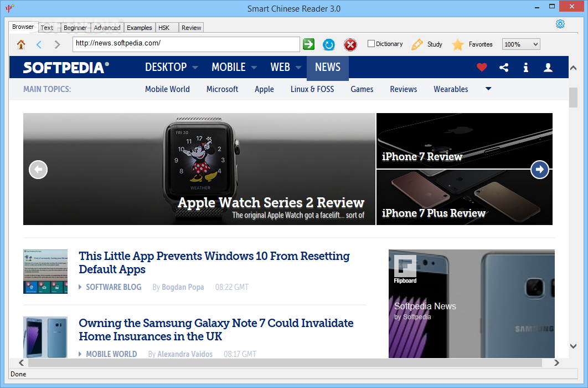Click the vertical scrollbar thumb
588x388 pixels.
[573, 98]
